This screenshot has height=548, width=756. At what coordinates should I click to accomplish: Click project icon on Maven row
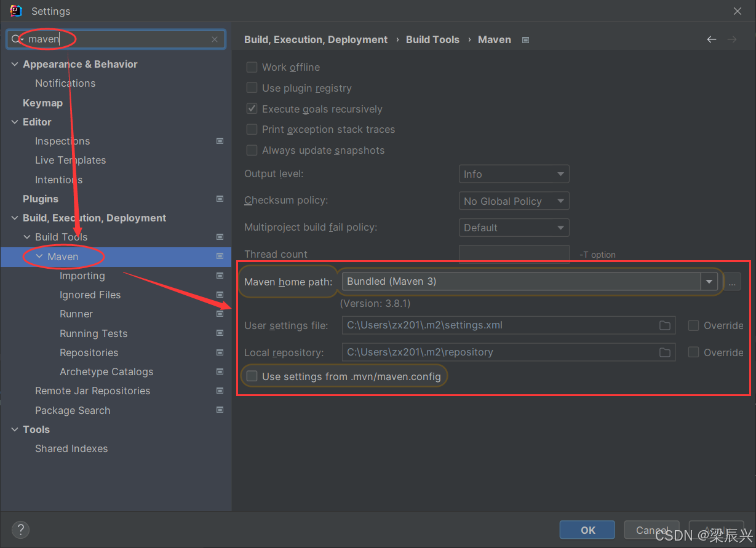pos(220,256)
